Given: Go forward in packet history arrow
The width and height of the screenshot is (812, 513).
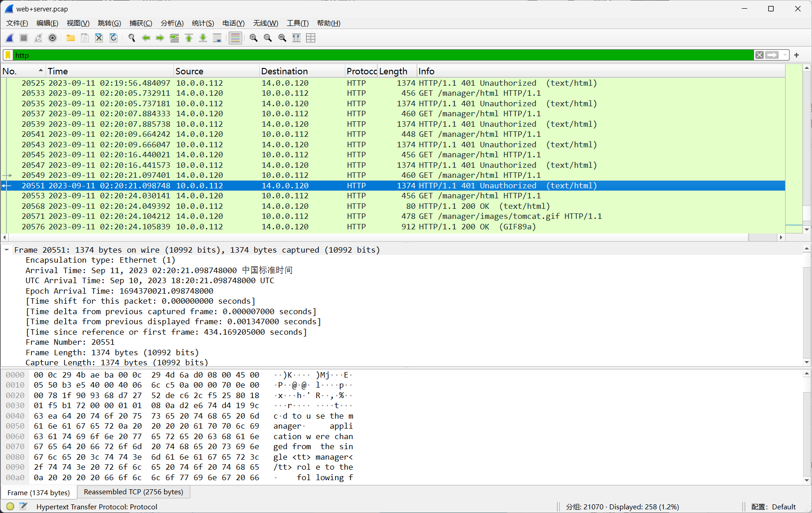Looking at the screenshot, I should pos(160,38).
